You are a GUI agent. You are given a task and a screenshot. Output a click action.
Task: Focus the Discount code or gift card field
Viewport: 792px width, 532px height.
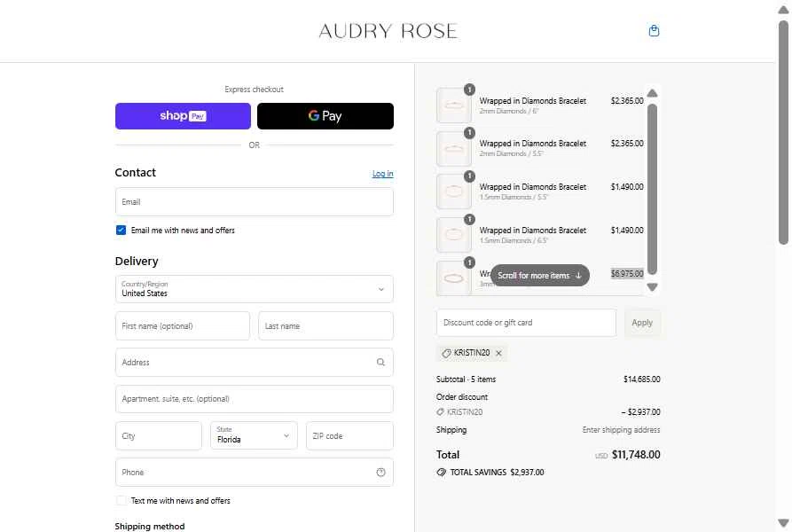pos(526,323)
